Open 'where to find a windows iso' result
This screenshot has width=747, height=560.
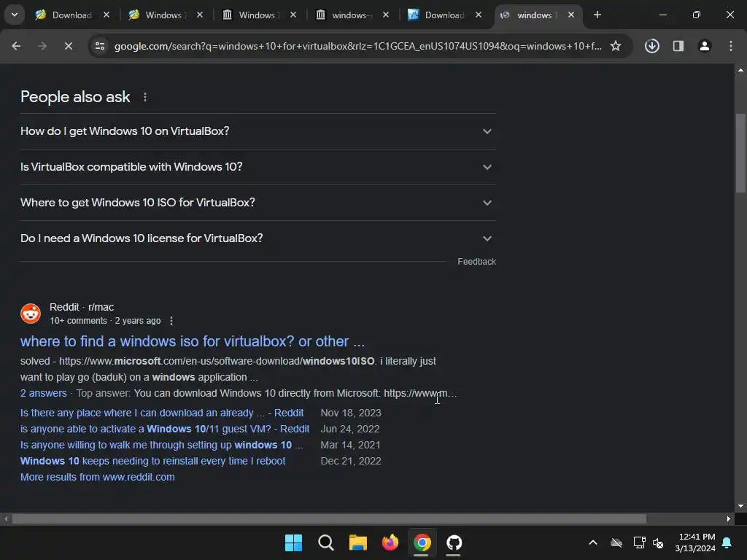(193, 341)
